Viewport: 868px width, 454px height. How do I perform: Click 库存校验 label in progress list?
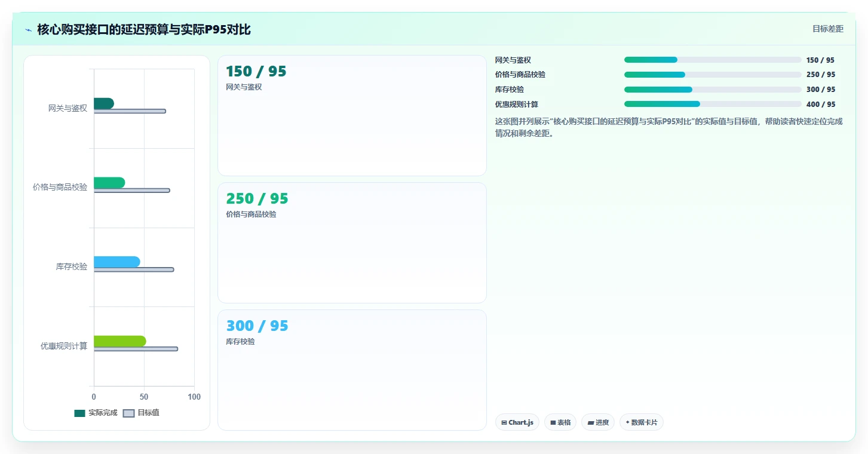[510, 90]
